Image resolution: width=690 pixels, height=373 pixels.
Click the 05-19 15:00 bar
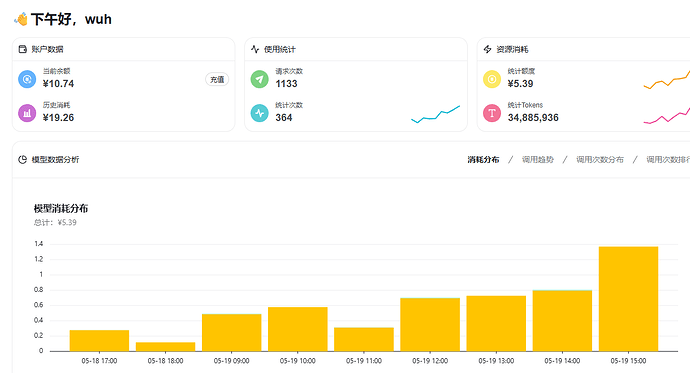[628, 299]
